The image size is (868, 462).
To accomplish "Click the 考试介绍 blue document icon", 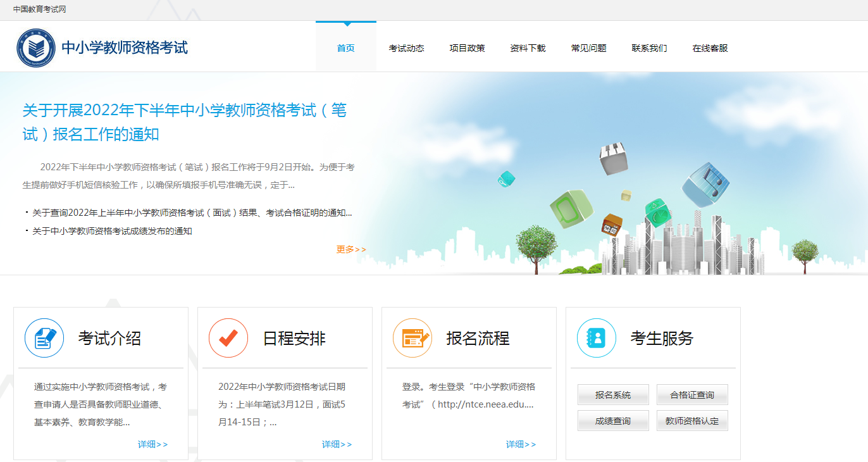I will [x=44, y=338].
